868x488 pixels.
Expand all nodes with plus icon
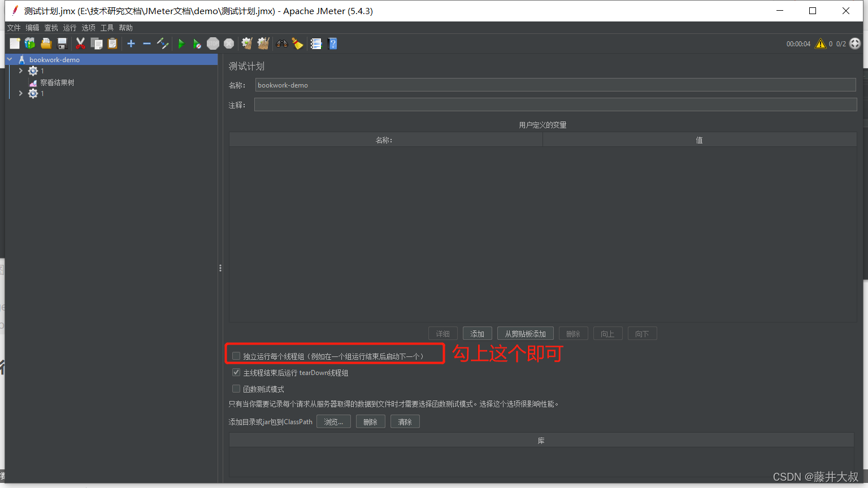click(131, 43)
